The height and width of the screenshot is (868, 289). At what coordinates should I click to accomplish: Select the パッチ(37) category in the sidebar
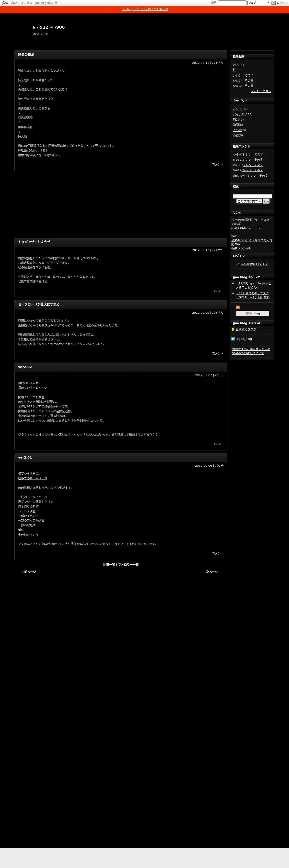[237, 109]
